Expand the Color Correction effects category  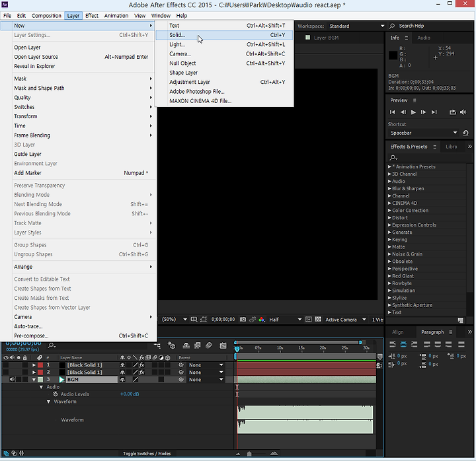[x=389, y=210]
